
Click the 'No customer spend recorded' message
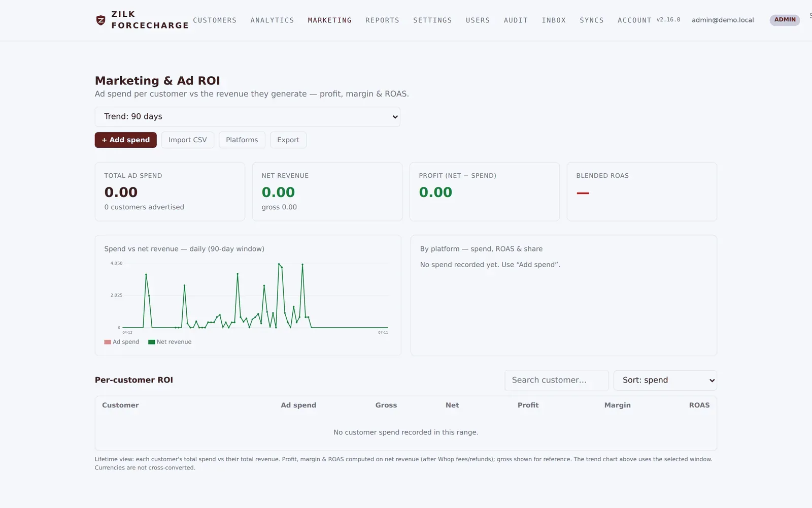pyautogui.click(x=406, y=432)
